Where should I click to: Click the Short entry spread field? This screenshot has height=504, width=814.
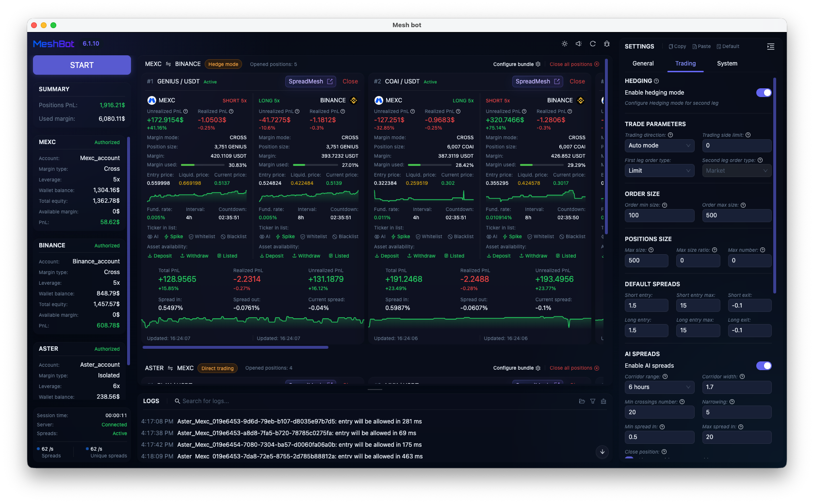(x=647, y=306)
